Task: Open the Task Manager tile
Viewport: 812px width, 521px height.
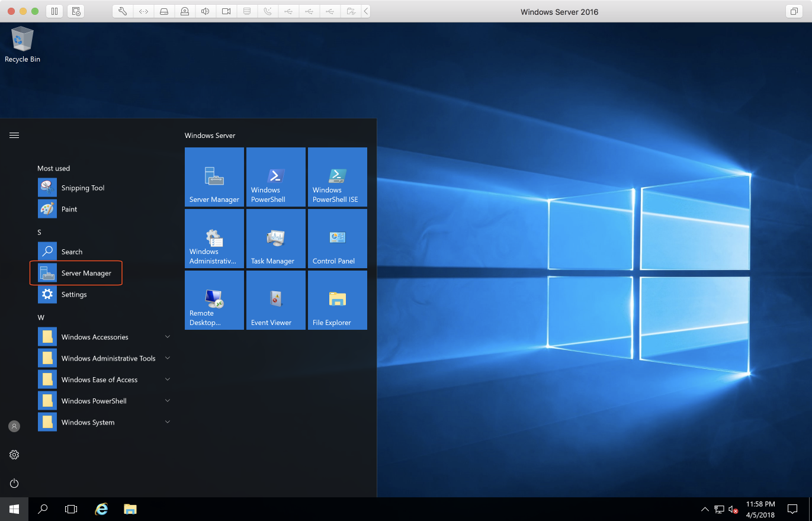Action: coord(275,238)
